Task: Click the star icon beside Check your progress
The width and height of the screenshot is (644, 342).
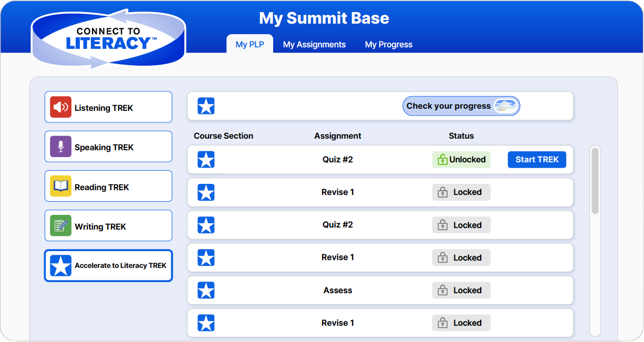Action: 206,106
